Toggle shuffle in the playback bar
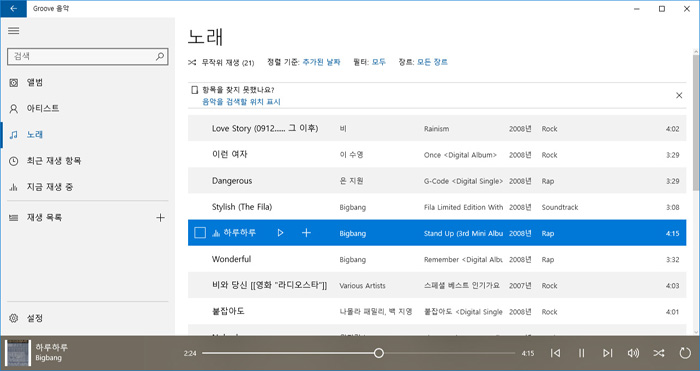The image size is (700, 371). (x=659, y=353)
